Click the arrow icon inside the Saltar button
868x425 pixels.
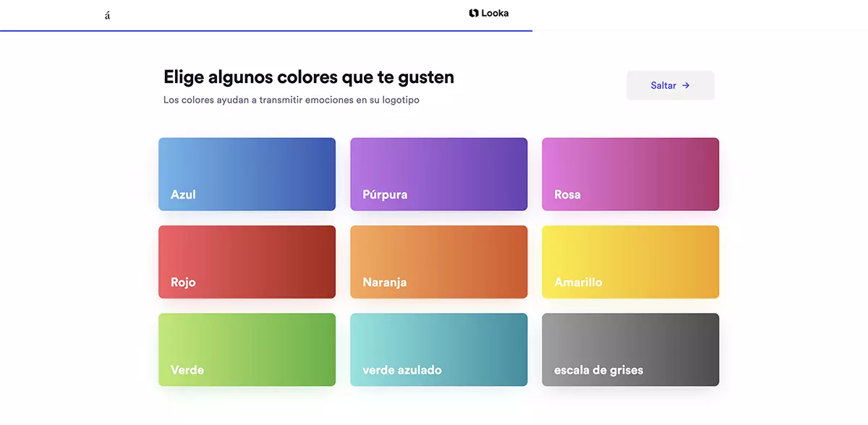(x=686, y=85)
